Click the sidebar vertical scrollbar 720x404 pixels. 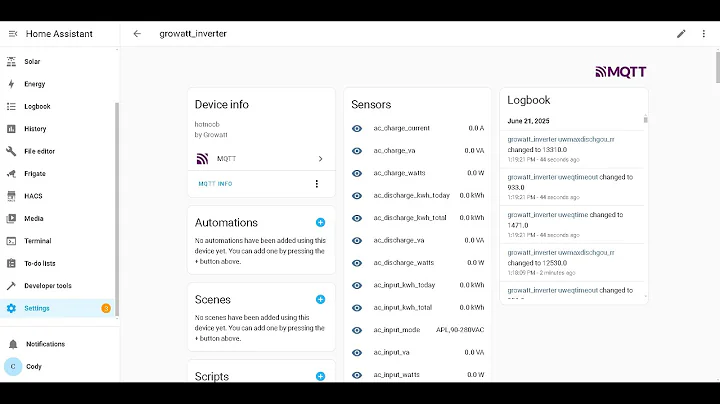pyautogui.click(x=117, y=209)
